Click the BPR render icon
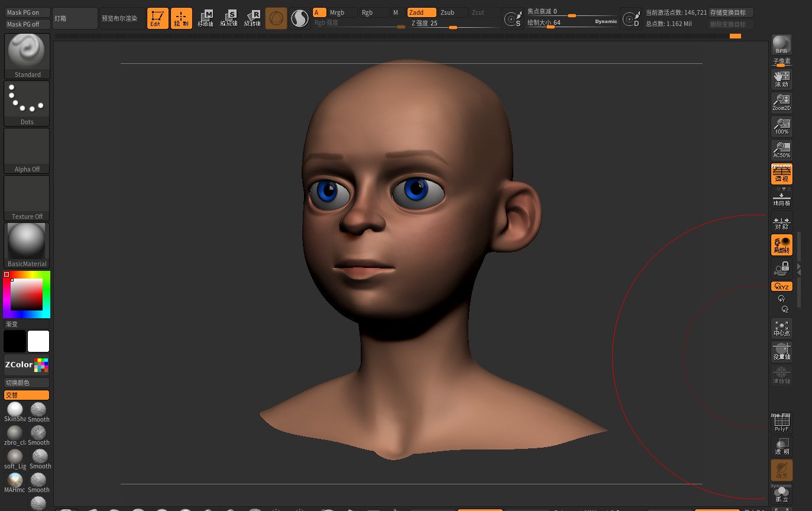 pyautogui.click(x=782, y=44)
